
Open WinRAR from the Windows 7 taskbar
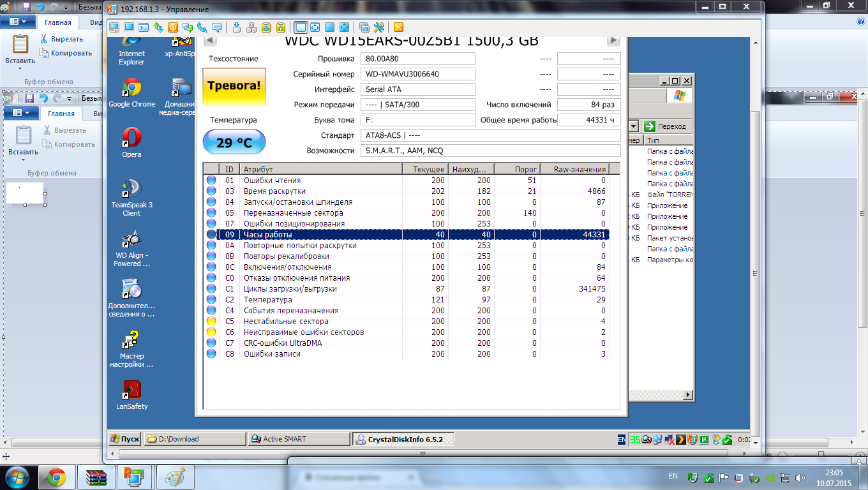96,477
